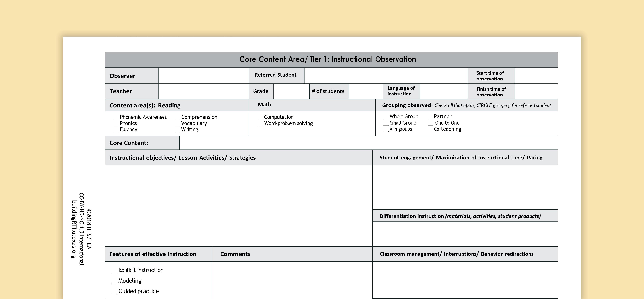Tick the Modeling feature

(114, 281)
